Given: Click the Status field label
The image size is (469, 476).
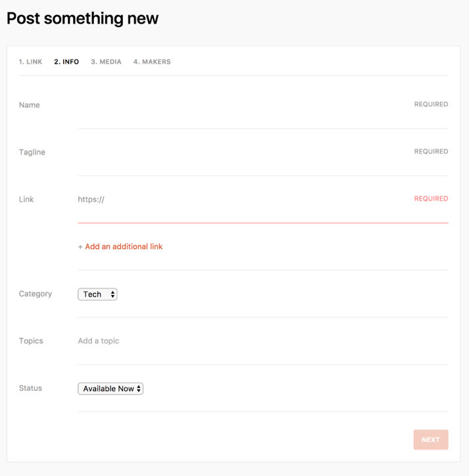Looking at the screenshot, I should 30,388.
